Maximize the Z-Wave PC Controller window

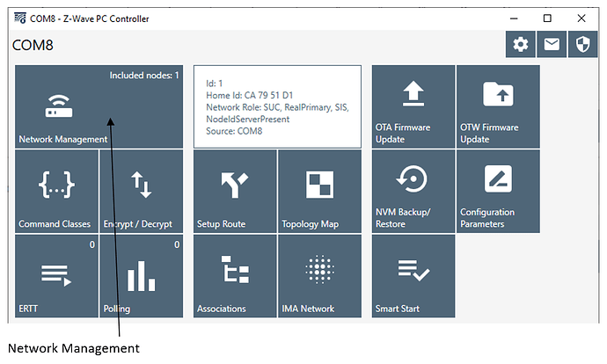pos(547,18)
